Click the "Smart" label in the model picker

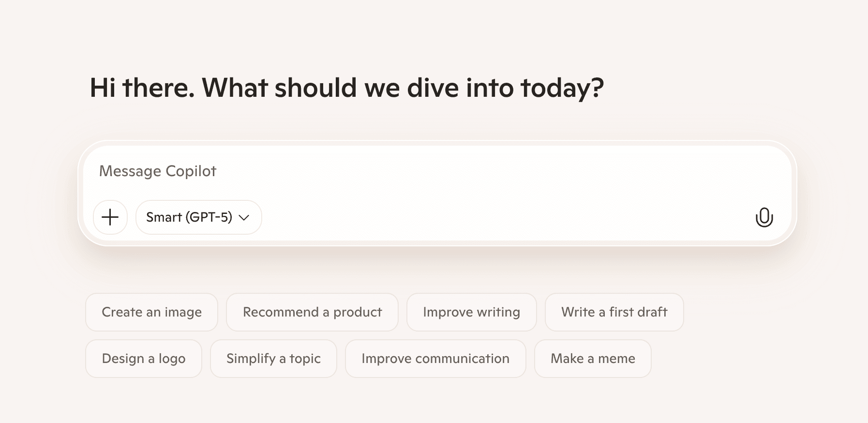pos(164,217)
